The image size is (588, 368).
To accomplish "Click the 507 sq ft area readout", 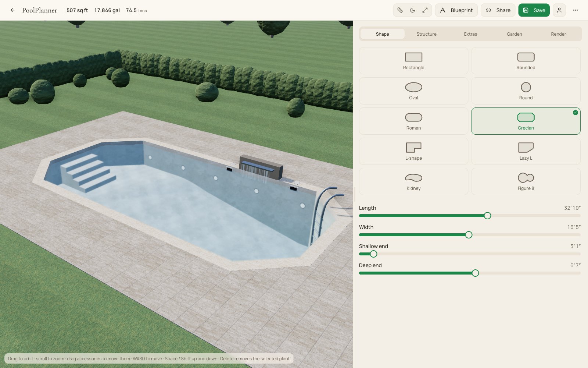I will (77, 10).
